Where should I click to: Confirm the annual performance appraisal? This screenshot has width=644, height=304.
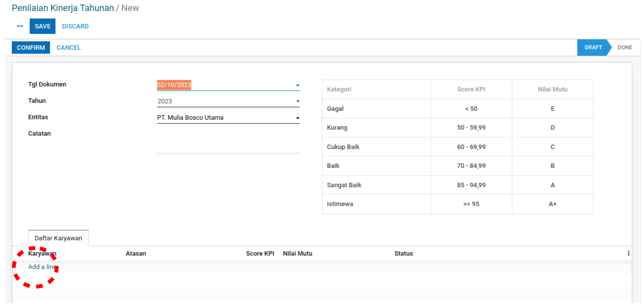31,47
